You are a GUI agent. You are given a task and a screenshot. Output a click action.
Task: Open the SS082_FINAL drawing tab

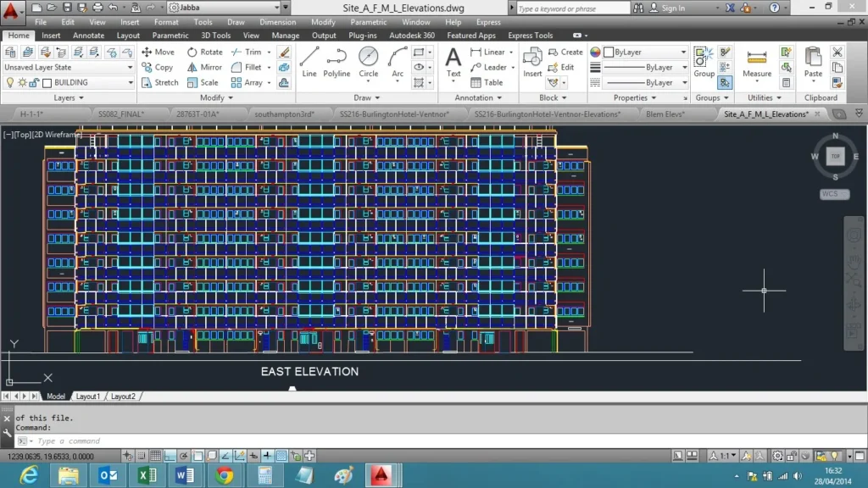(121, 114)
